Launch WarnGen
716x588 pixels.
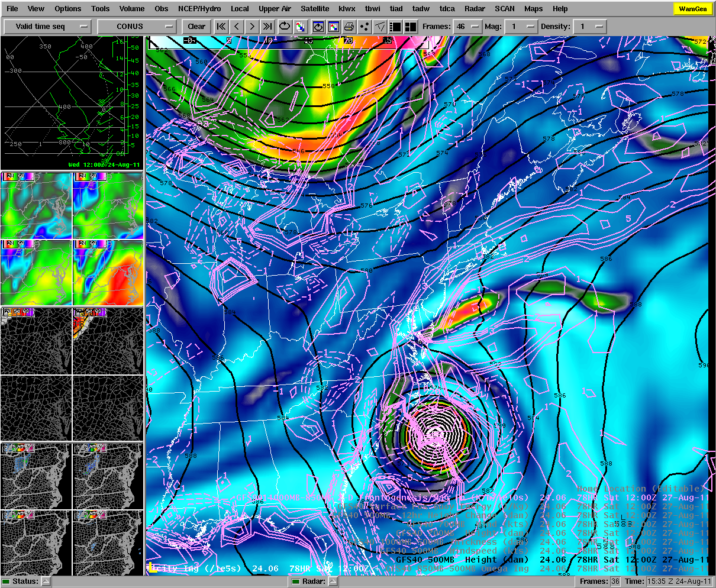point(692,9)
